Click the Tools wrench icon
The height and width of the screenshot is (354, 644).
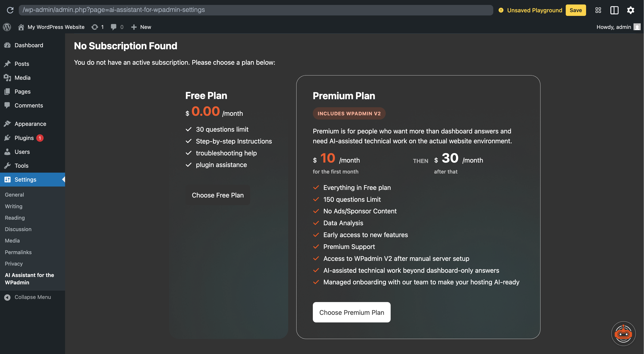pos(8,165)
